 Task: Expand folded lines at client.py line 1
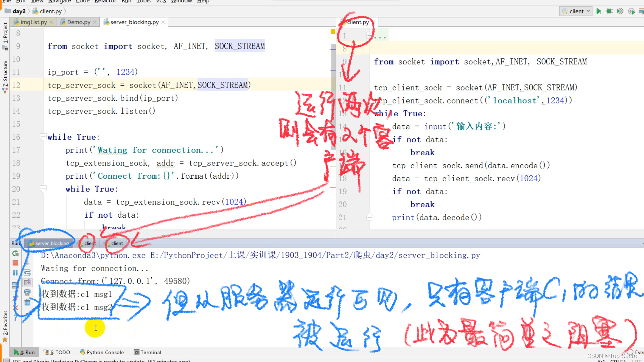click(369, 36)
